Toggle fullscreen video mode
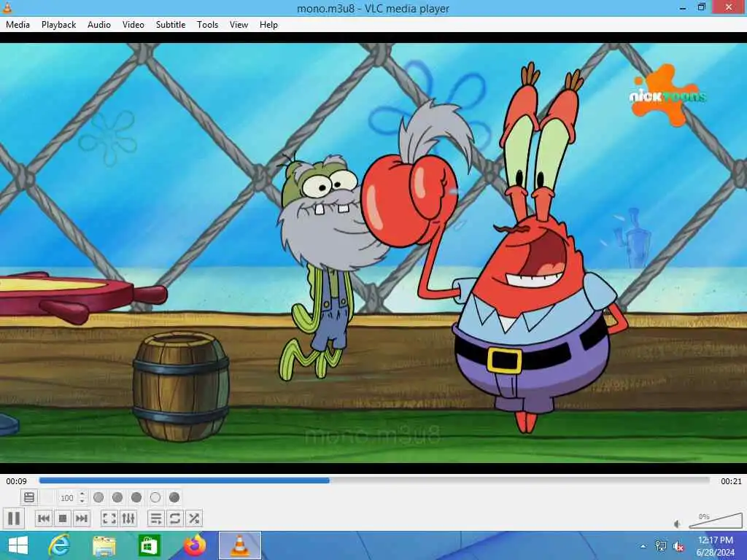 (x=109, y=518)
